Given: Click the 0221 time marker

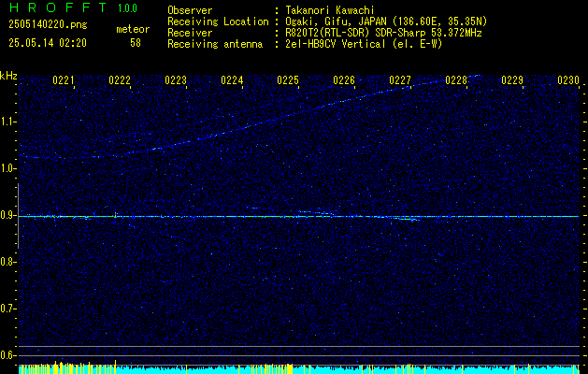Looking at the screenshot, I should coord(64,80).
